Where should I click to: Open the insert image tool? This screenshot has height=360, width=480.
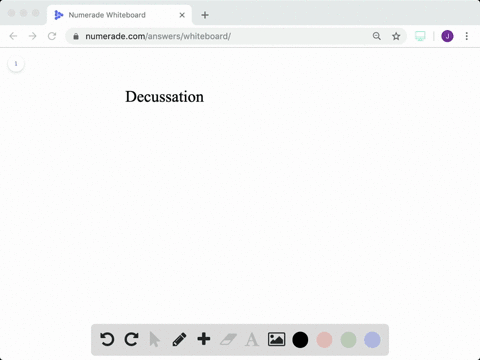(276, 339)
